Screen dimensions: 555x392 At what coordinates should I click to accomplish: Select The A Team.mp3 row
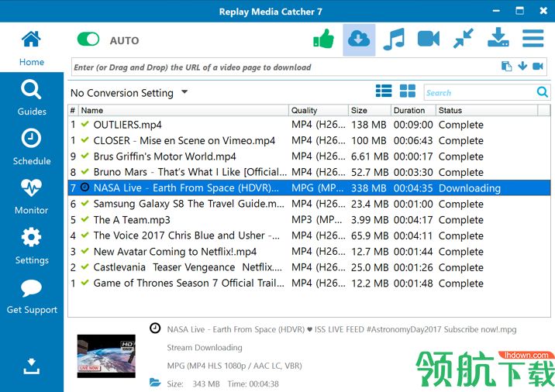309,220
